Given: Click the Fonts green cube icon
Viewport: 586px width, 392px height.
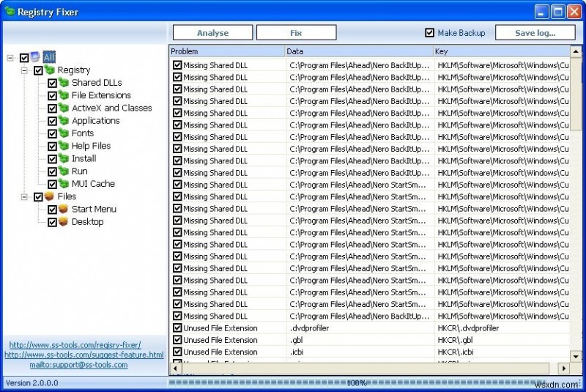Looking at the screenshot, I should click(64, 133).
